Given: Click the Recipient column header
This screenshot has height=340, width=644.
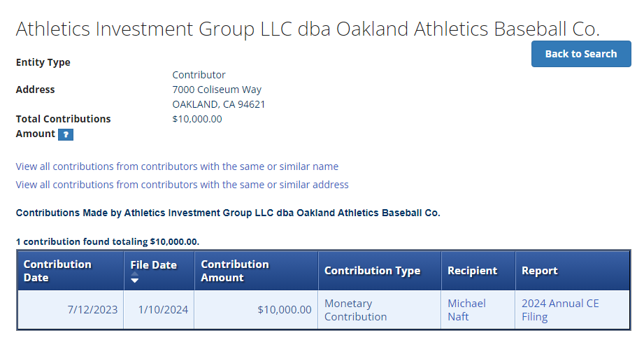Looking at the screenshot, I should (472, 271).
